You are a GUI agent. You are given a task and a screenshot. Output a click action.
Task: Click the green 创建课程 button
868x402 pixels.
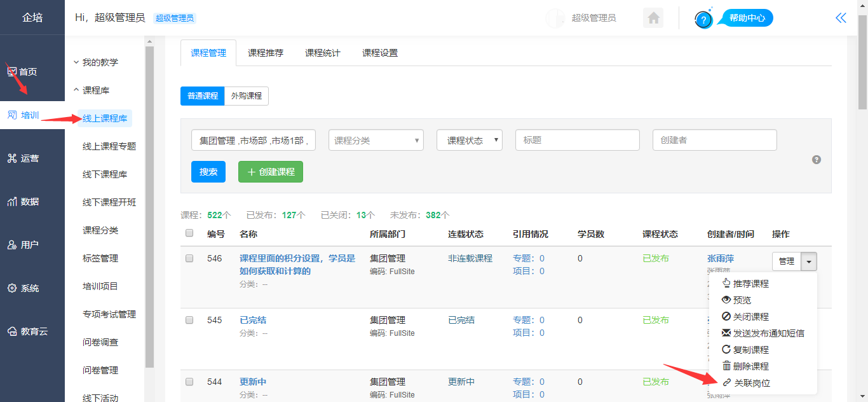tap(270, 172)
